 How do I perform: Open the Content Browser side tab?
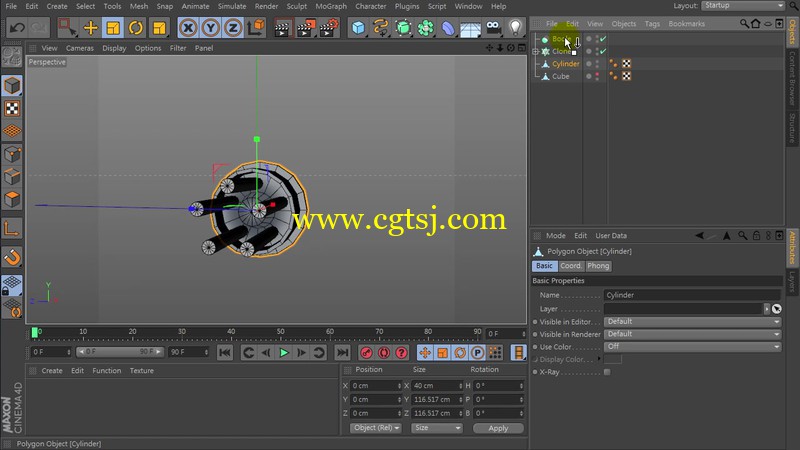(x=792, y=78)
